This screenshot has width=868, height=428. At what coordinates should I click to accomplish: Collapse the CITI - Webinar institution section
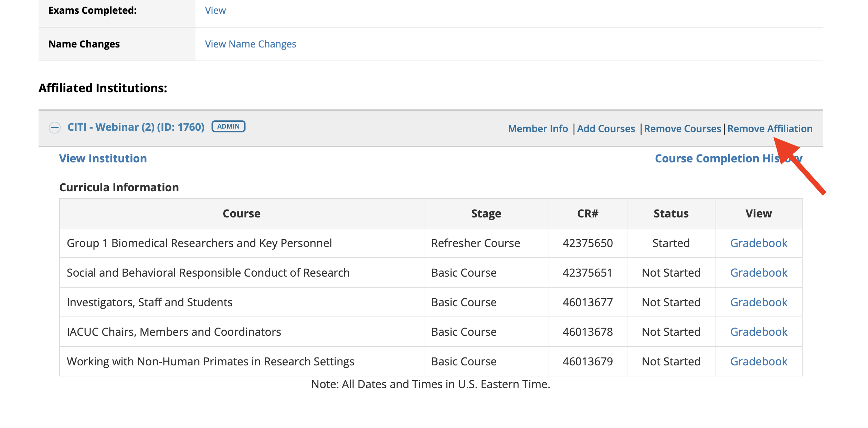55,128
